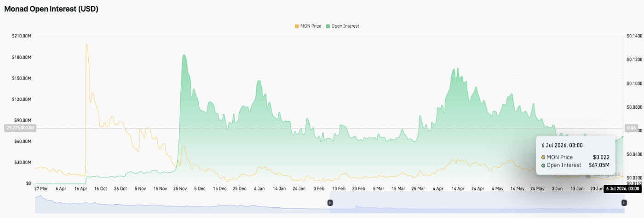Screen dimensions: 644x218
Task: Toggle the MON Price legend series
Action: click(x=308, y=26)
